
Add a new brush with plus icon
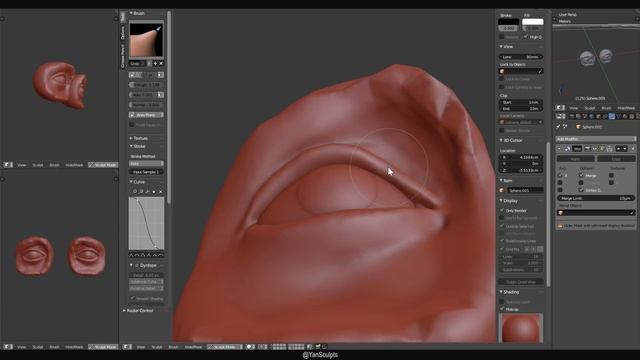[155, 64]
